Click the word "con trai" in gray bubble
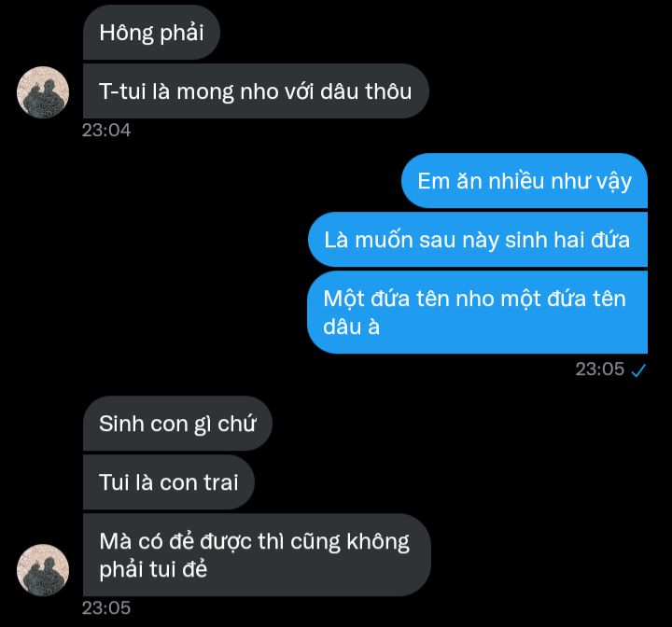Image resolution: width=672 pixels, height=627 pixels. coord(199,482)
